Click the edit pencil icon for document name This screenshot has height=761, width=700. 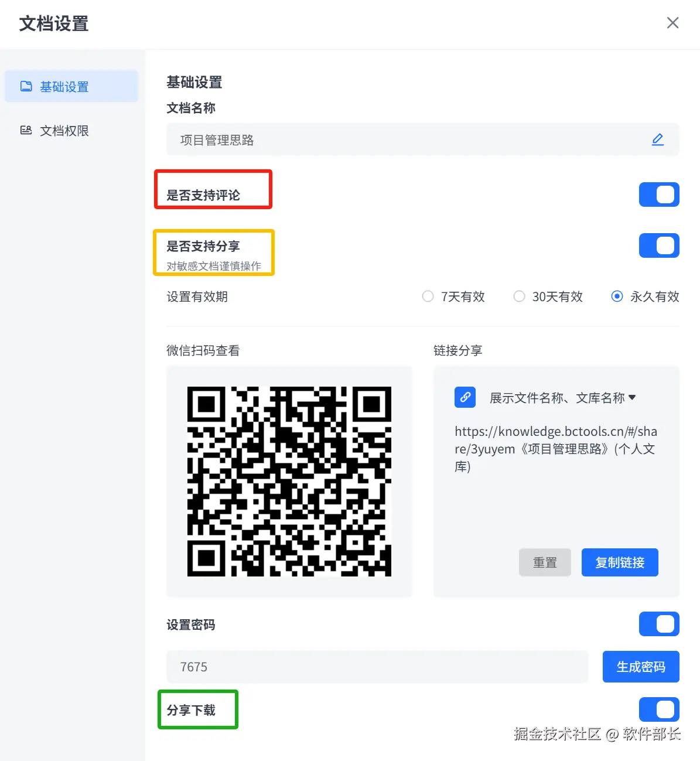click(658, 139)
